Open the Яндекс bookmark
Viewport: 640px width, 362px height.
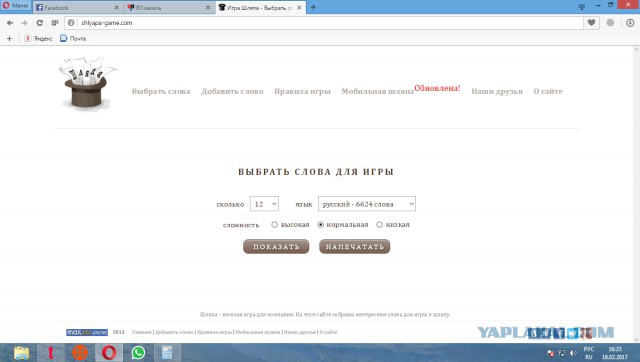38,38
